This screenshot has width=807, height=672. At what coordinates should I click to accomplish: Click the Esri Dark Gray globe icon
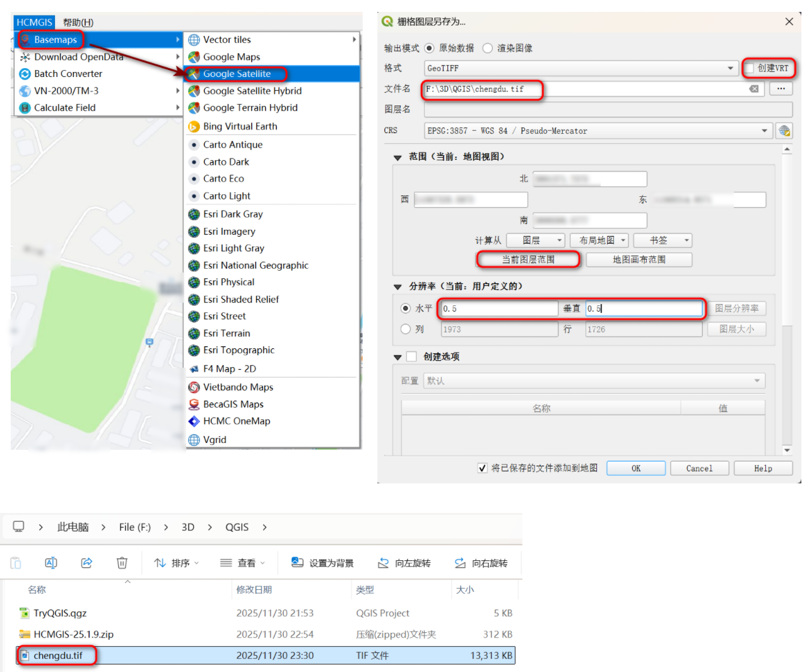(x=194, y=215)
